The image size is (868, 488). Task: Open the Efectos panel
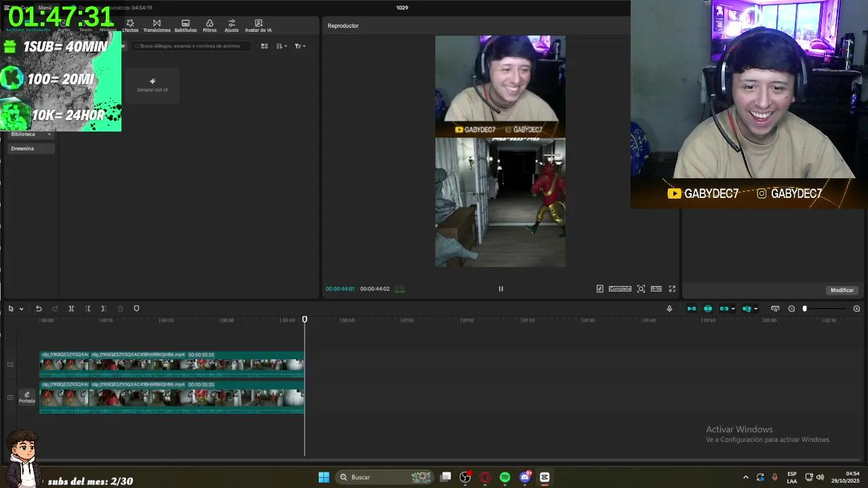coord(130,26)
